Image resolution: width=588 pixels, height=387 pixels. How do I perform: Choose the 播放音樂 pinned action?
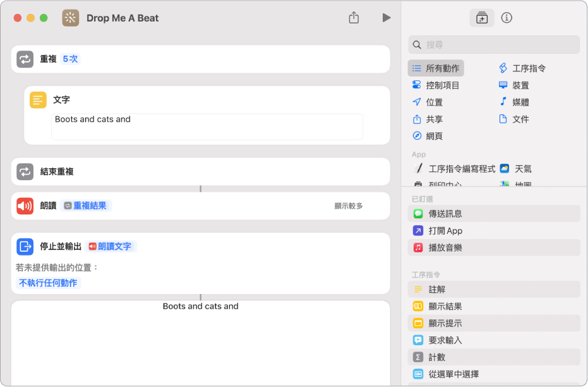pyautogui.click(x=445, y=247)
